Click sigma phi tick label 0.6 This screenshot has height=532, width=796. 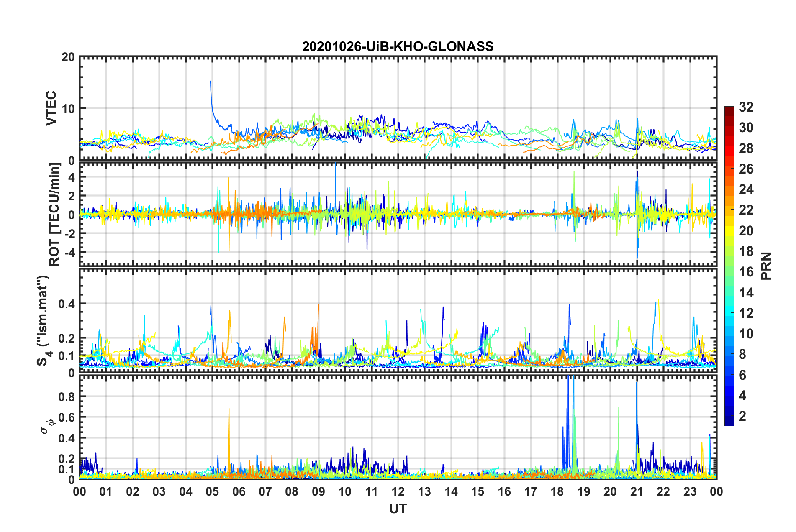[x=67, y=417]
